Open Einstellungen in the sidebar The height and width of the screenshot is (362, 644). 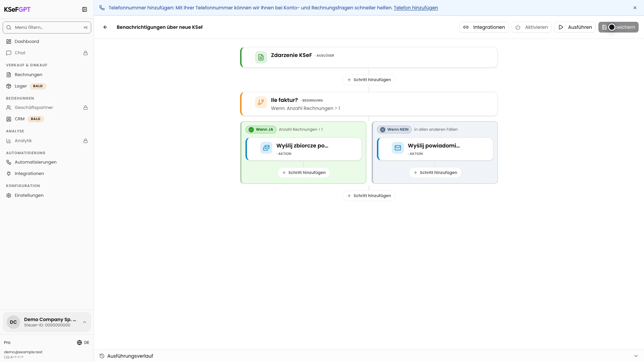click(47, 195)
